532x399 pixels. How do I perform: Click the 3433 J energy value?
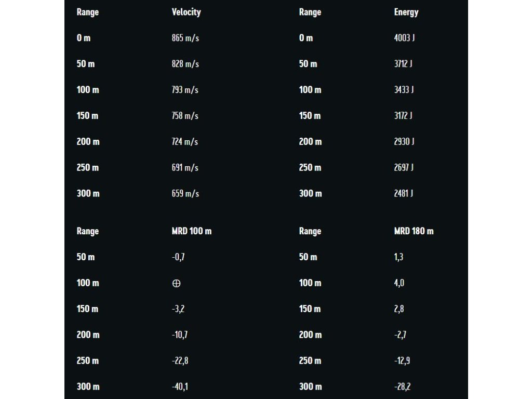click(x=404, y=89)
